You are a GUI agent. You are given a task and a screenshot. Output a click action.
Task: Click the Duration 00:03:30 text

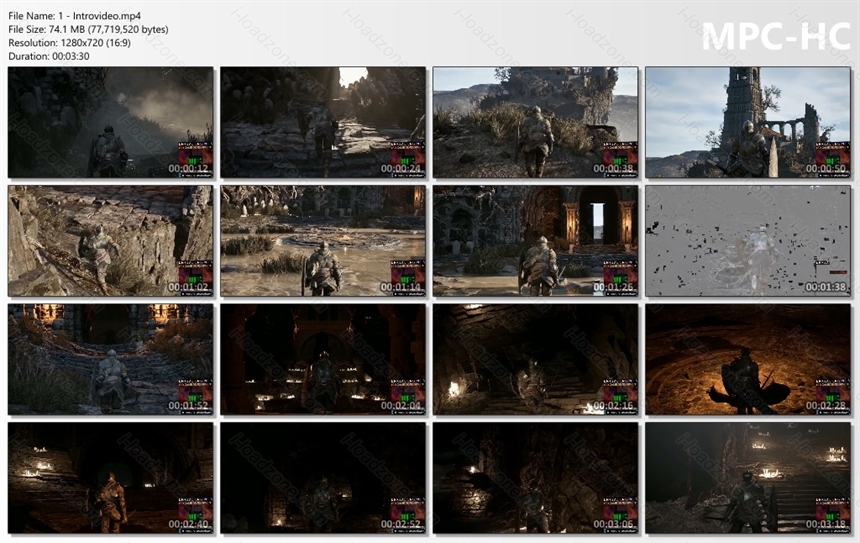pos(49,56)
